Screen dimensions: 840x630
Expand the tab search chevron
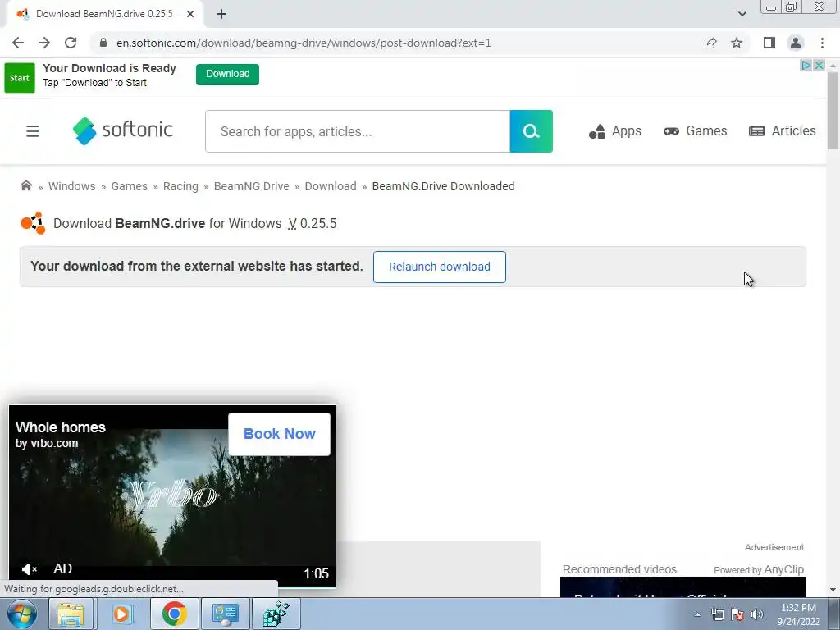coord(742,14)
